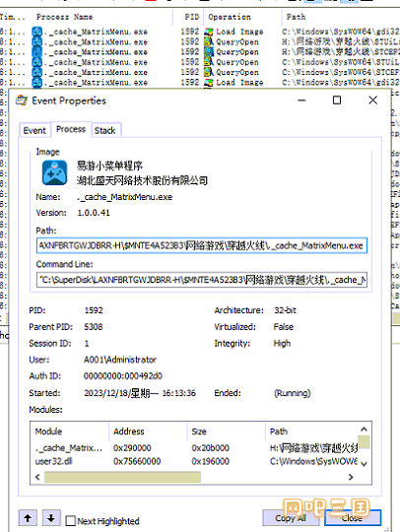This screenshot has height=532, width=400.
Task: Click the Auth ID value 00000000:000492d0
Action: 123,376
